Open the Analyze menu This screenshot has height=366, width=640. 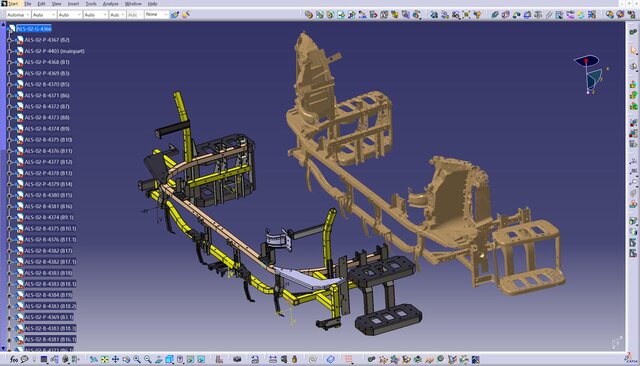pyautogui.click(x=110, y=4)
